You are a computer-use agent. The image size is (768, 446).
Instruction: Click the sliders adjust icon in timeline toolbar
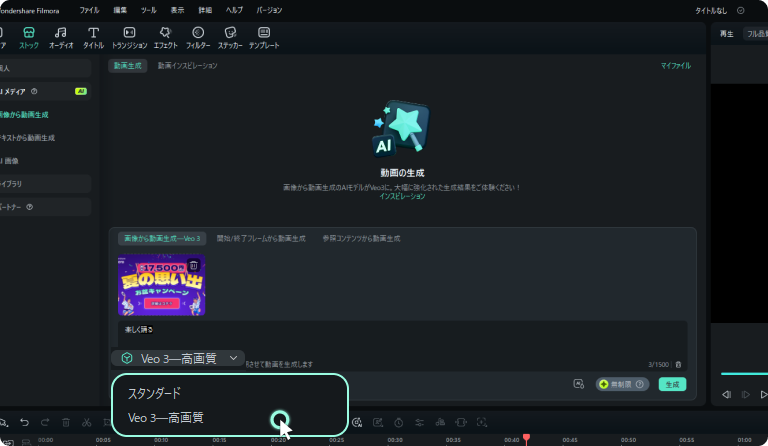[x=419, y=422]
